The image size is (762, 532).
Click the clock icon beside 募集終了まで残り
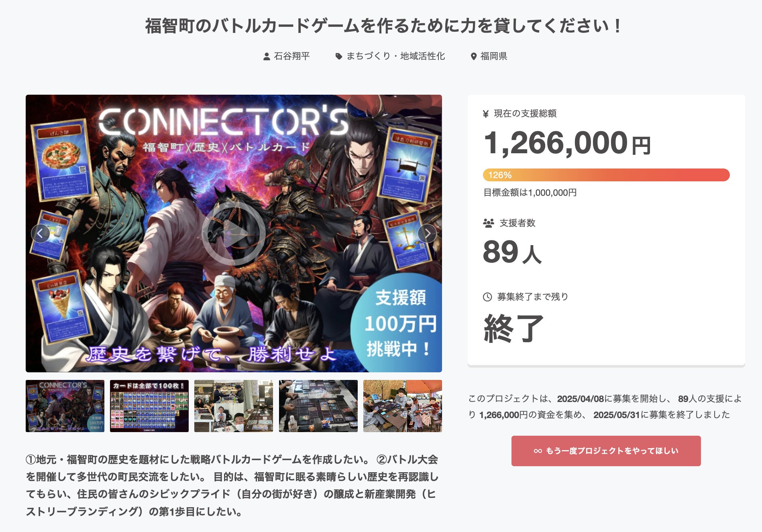pos(487,297)
